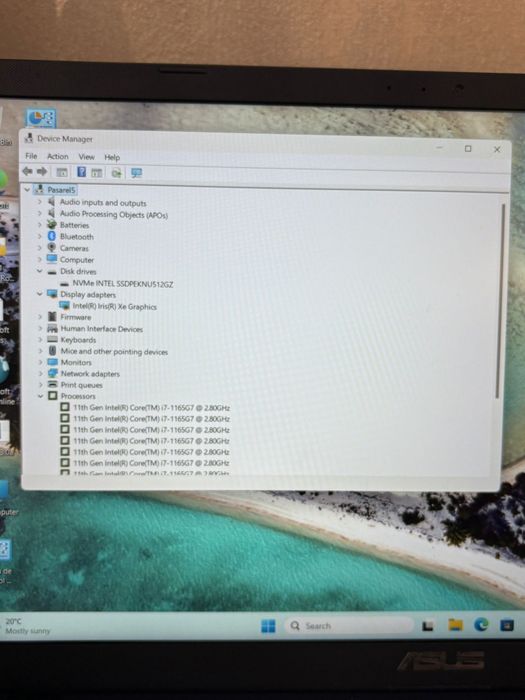
Task: Click the Windows Start button
Action: pos(268,626)
